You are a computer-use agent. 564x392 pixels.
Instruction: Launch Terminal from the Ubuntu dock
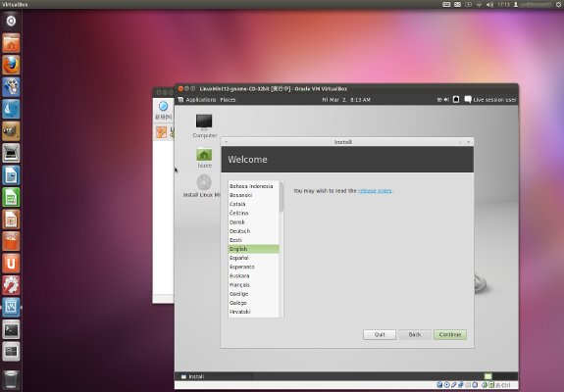pyautogui.click(x=11, y=329)
